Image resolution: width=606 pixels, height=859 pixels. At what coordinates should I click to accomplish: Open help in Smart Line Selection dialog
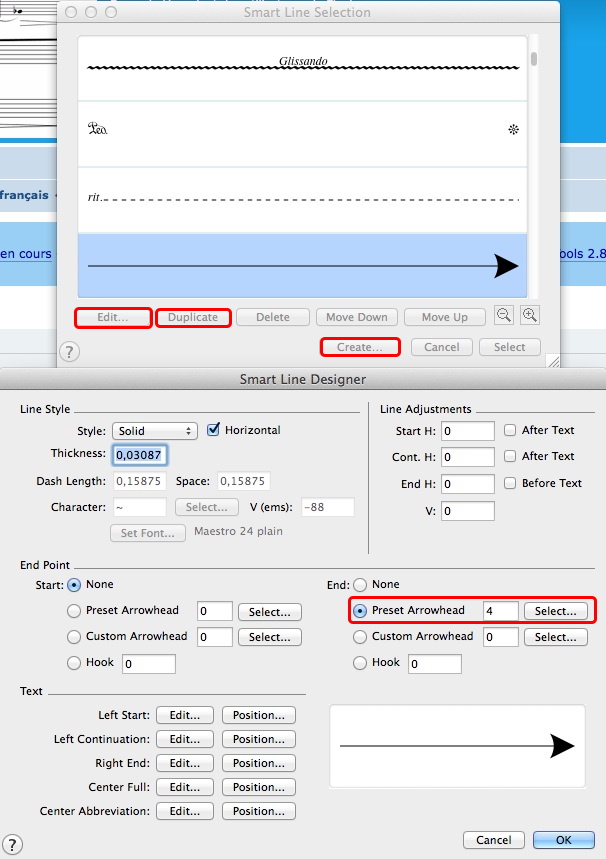[70, 351]
